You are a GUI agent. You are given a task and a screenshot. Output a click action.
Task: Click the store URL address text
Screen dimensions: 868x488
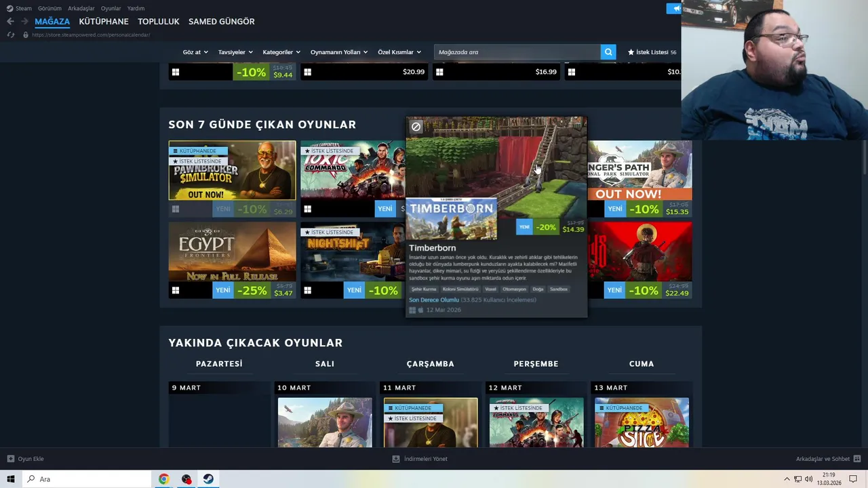click(x=91, y=35)
